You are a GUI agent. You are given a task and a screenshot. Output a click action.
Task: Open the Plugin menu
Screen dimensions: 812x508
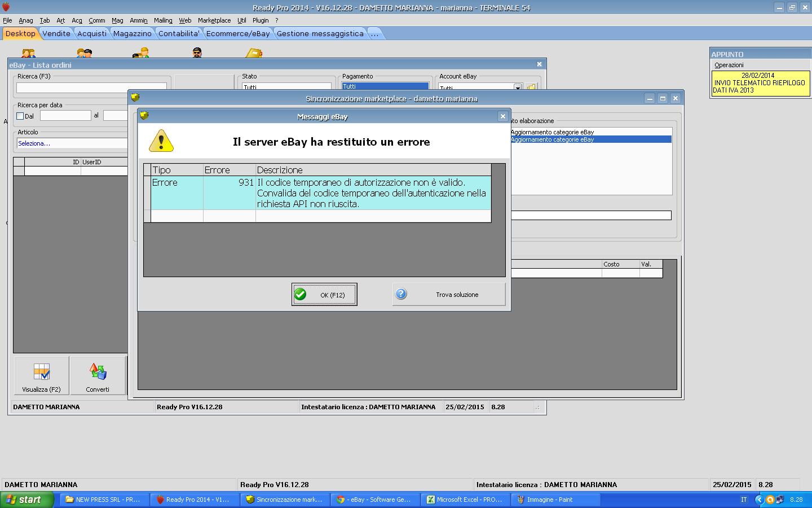pos(261,20)
